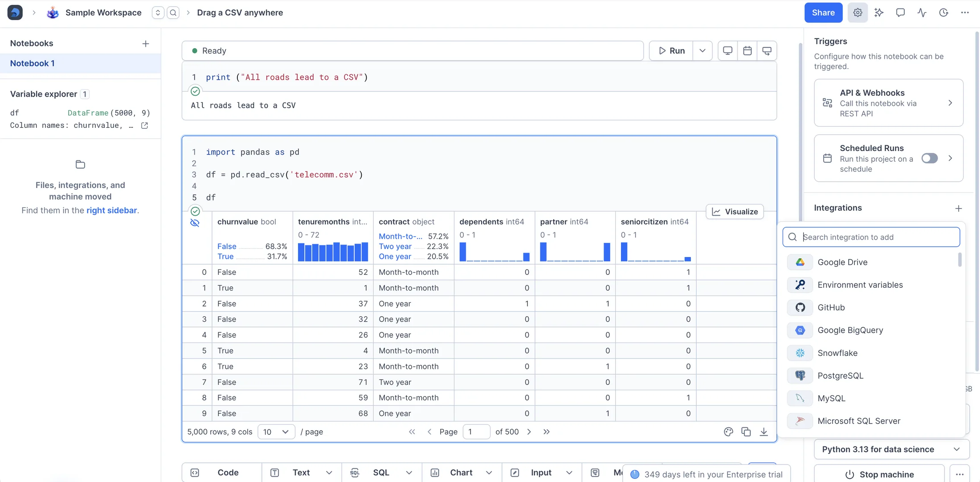Open the Run options dropdown arrow
The height and width of the screenshot is (482, 980).
[702, 51]
